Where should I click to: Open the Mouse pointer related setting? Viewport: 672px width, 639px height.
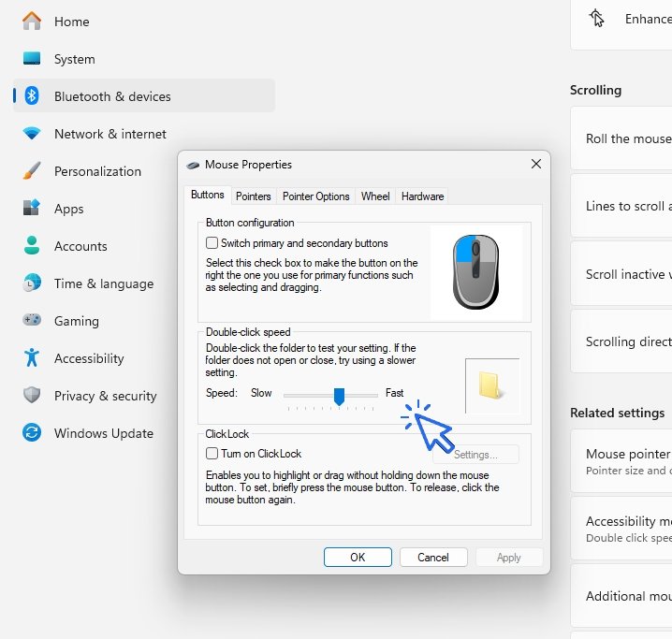pos(621,461)
